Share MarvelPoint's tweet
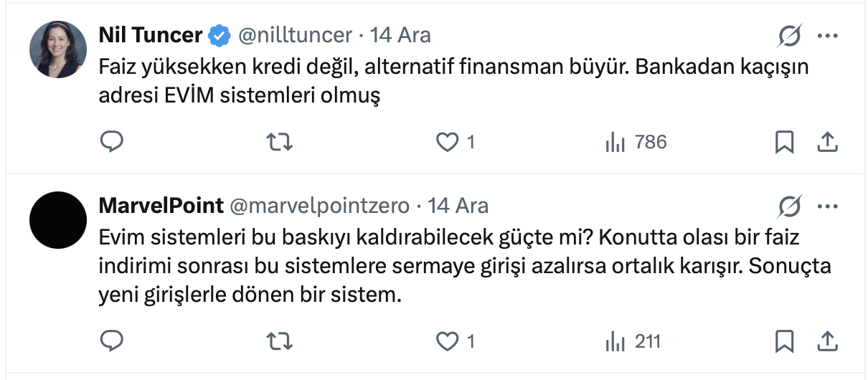The width and height of the screenshot is (868, 380). [x=828, y=341]
